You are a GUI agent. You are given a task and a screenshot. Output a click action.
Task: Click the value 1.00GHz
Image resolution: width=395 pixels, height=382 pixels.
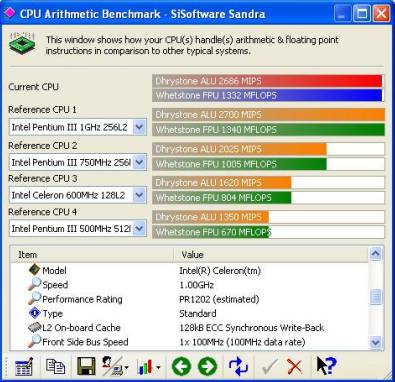pos(196,285)
